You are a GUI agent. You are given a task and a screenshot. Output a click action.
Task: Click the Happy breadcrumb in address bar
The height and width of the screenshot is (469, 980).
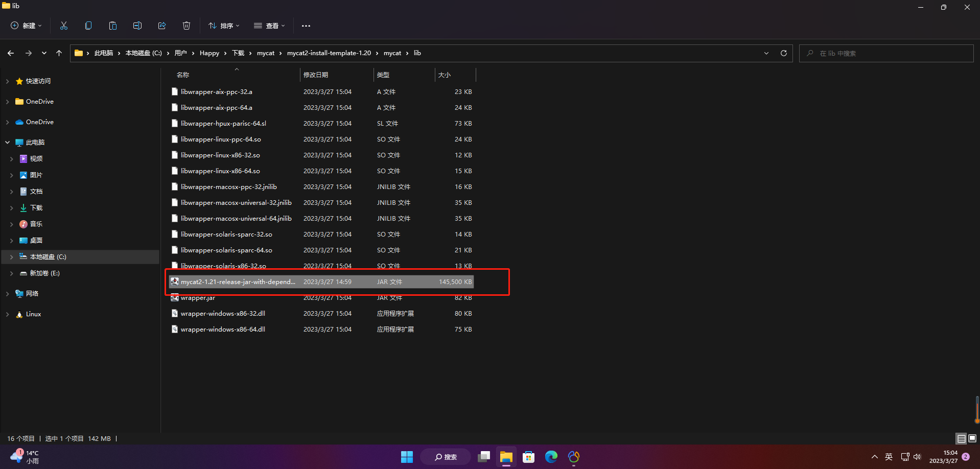point(209,53)
